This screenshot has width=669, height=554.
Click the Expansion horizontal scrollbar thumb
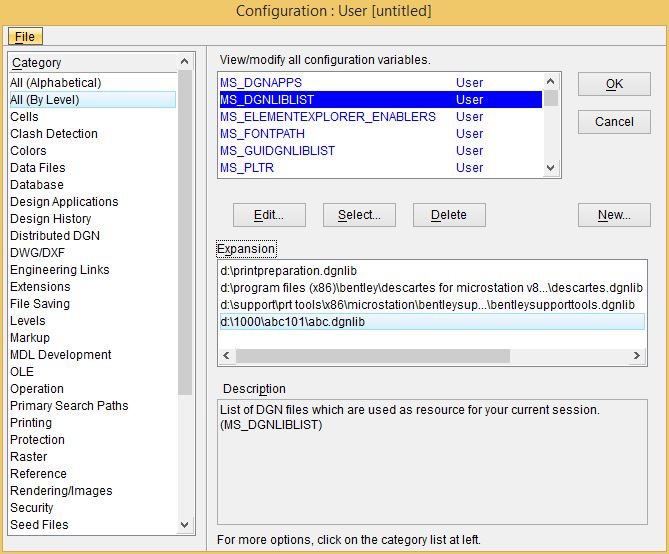pyautogui.click(x=373, y=356)
